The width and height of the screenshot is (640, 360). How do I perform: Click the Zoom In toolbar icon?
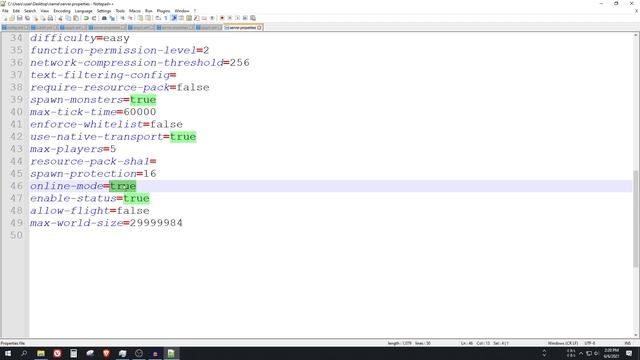[x=122, y=18]
